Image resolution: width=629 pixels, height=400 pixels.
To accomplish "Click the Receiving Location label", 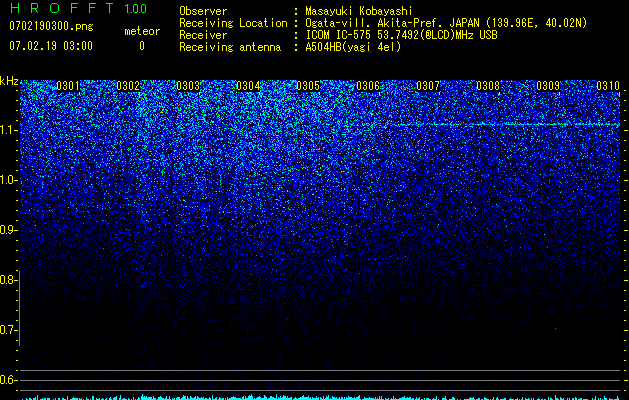I will (x=233, y=23).
